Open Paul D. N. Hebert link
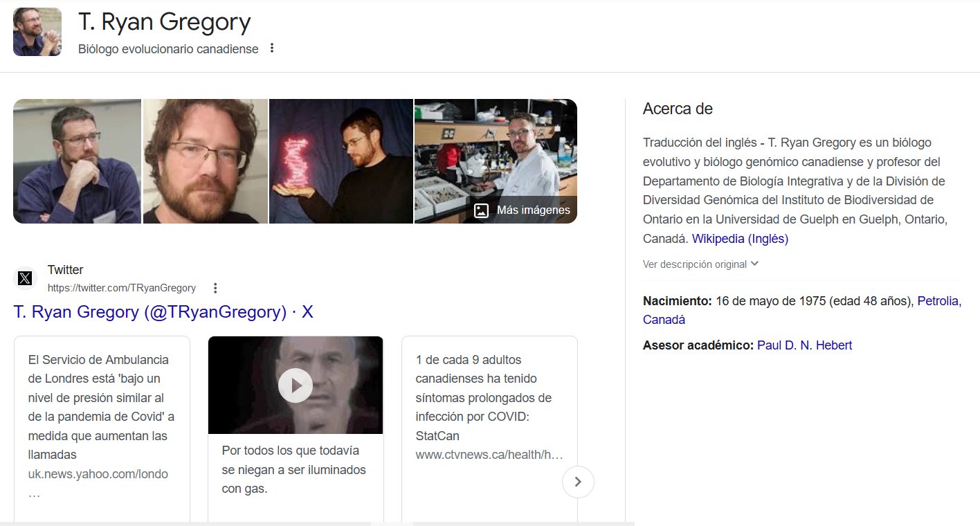This screenshot has height=526, width=980. click(804, 345)
